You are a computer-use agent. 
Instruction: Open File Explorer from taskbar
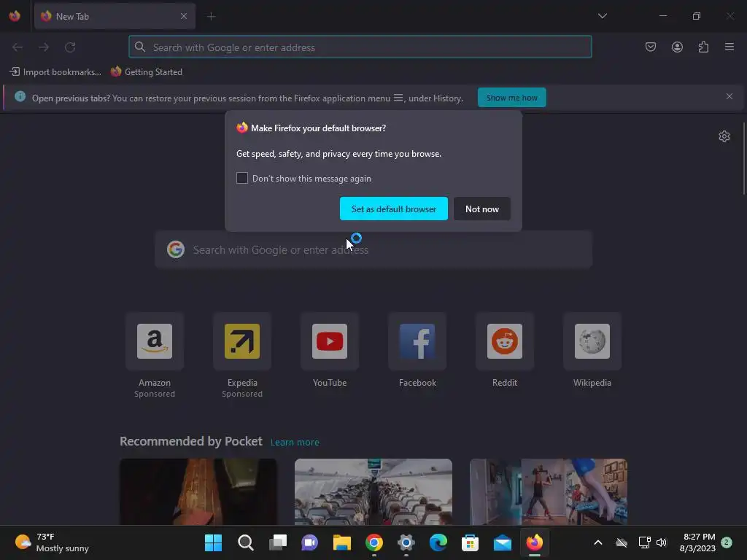click(341, 542)
